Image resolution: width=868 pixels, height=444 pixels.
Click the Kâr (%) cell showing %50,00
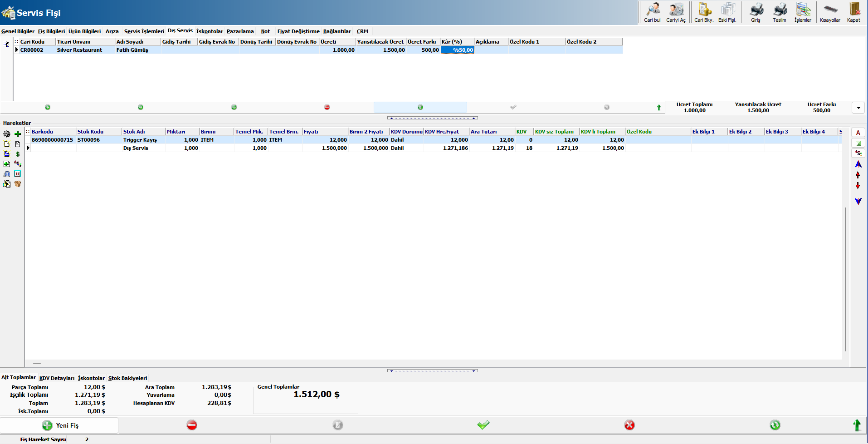coord(458,50)
